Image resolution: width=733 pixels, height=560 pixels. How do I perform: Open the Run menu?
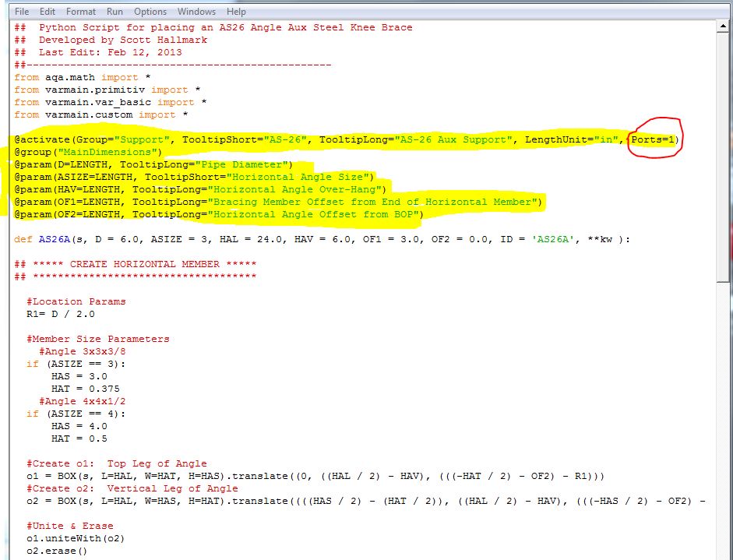click(114, 11)
